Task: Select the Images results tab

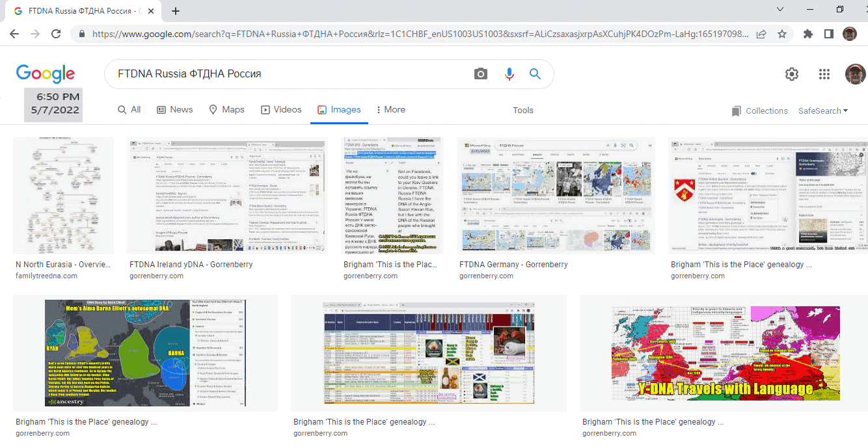Action: (x=339, y=110)
